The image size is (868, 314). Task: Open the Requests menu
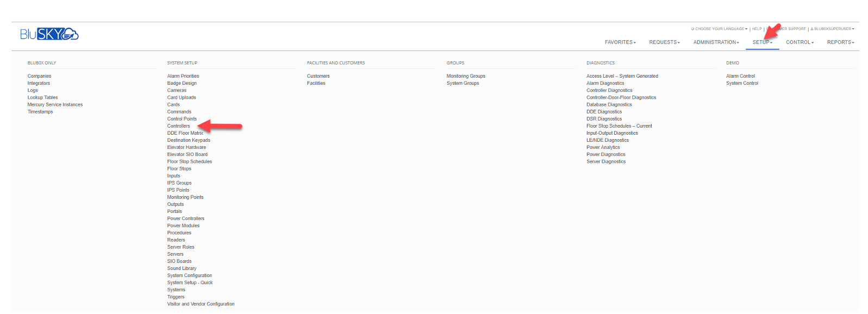(664, 42)
